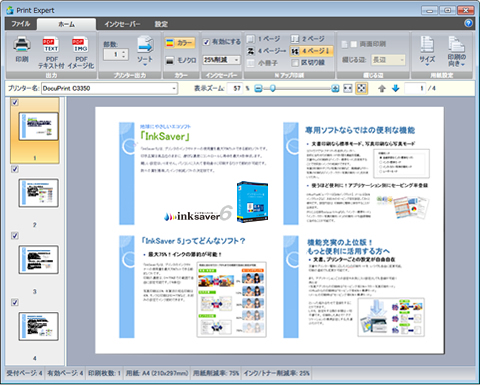The height and width of the screenshot is (385, 480).
Task: Open the ソート dropdown
Action: pyautogui.click(x=145, y=51)
